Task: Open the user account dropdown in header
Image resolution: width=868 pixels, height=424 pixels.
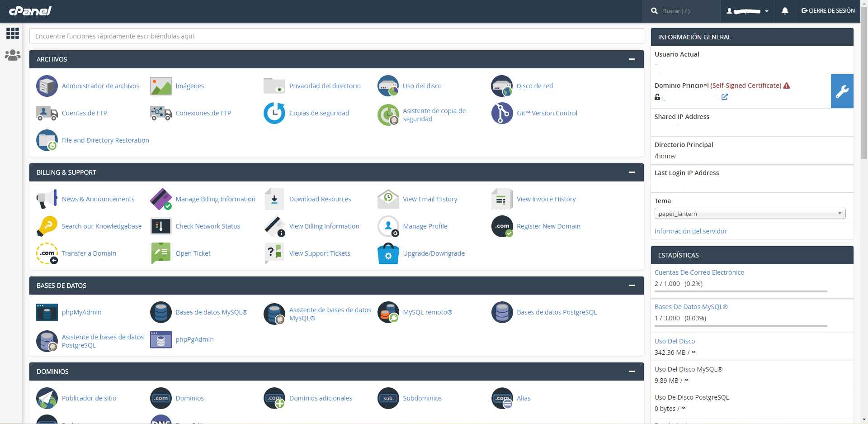Action: point(747,11)
